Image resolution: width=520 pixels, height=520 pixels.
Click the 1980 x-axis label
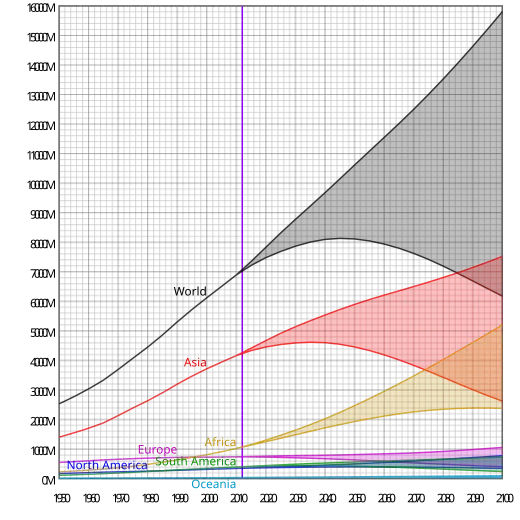click(150, 498)
